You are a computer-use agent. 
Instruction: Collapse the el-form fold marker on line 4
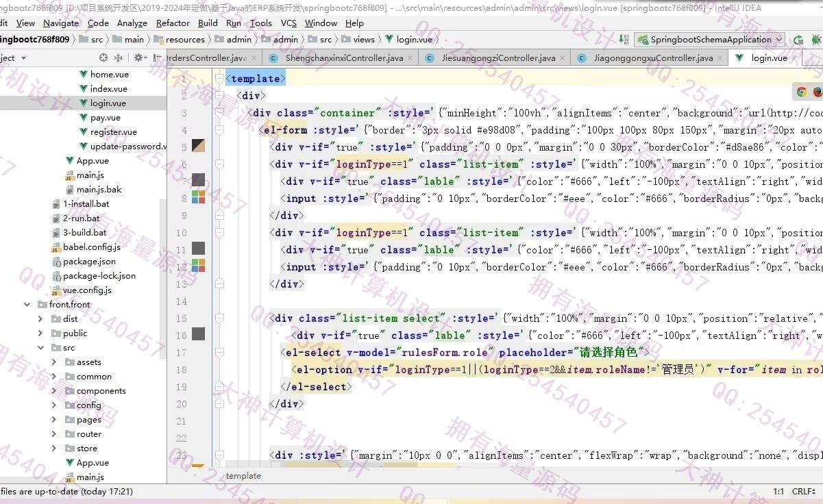219,130
